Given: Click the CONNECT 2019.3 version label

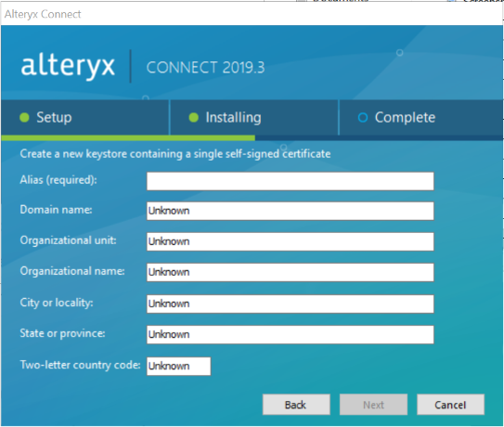Looking at the screenshot, I should pos(205,68).
